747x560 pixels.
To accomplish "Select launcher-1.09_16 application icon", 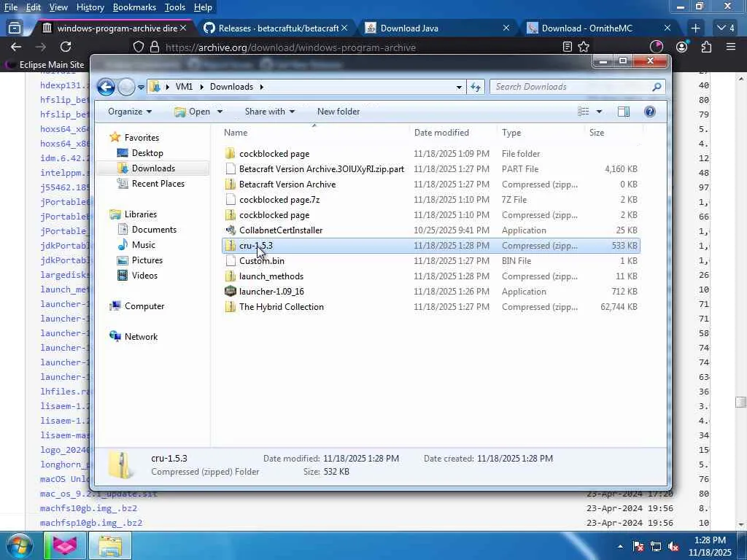I will tap(230, 292).
